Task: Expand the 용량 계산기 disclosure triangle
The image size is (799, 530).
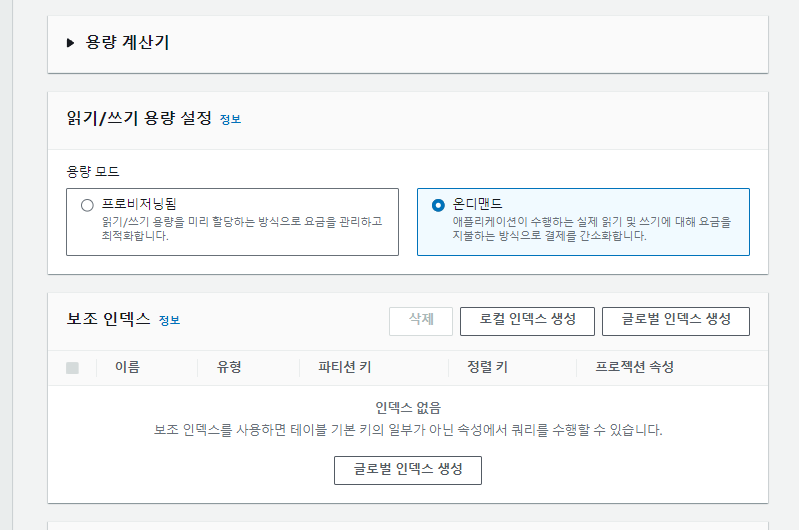Action: (x=71, y=43)
